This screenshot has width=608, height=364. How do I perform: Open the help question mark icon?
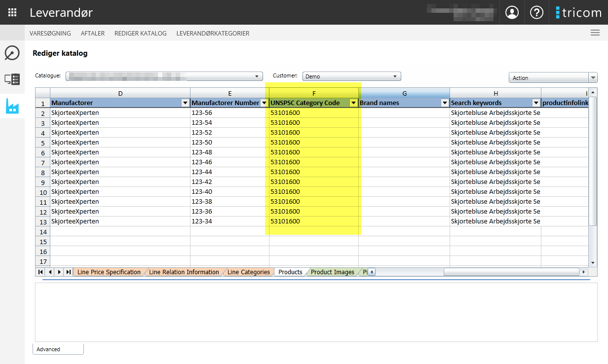pos(536,12)
